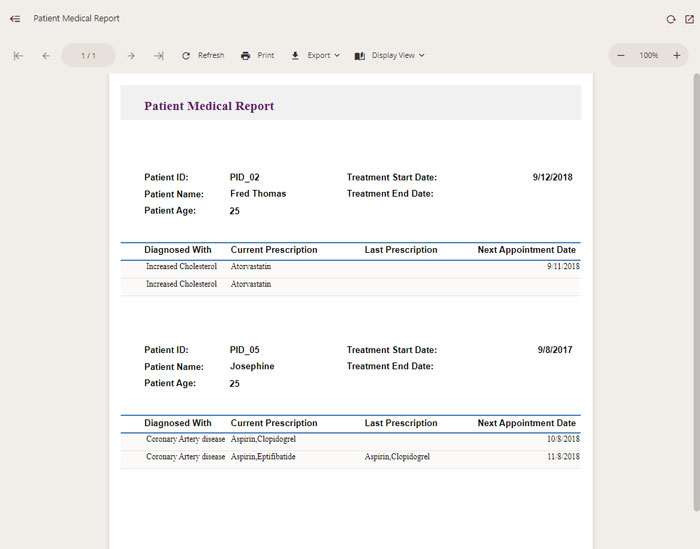Select the patient name Fred Thomas
700x549 pixels.
tap(258, 194)
